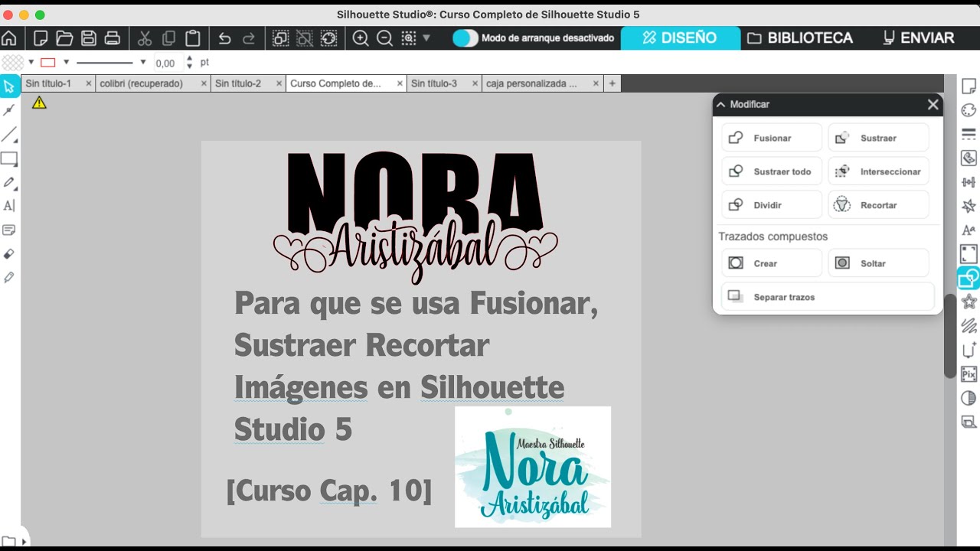
Task: Choose the Select arrow tool
Action: [9, 86]
